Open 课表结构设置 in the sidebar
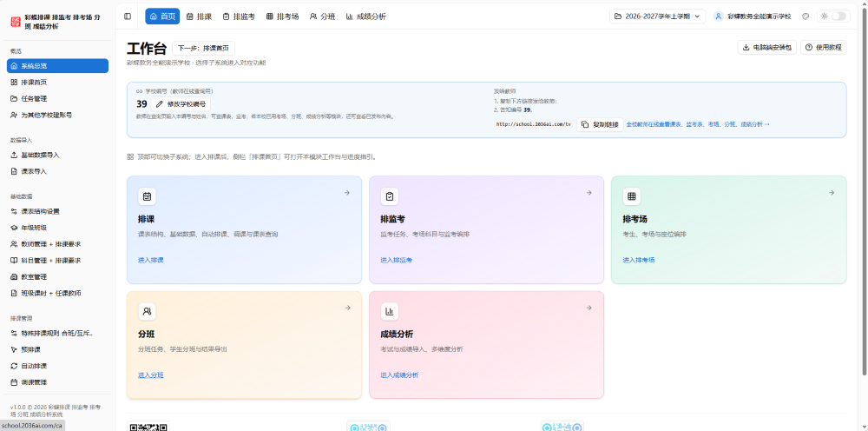Screen dimensions: 868x431 tap(57, 211)
